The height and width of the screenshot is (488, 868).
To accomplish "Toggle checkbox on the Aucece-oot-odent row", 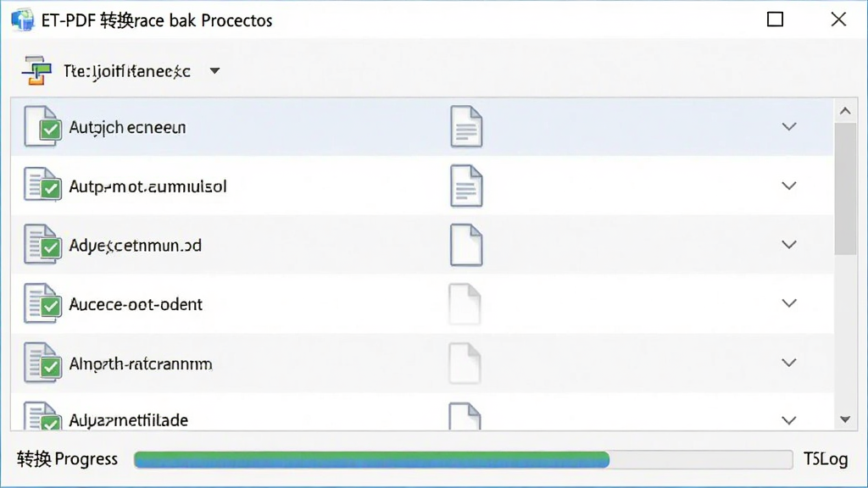I will [51, 307].
